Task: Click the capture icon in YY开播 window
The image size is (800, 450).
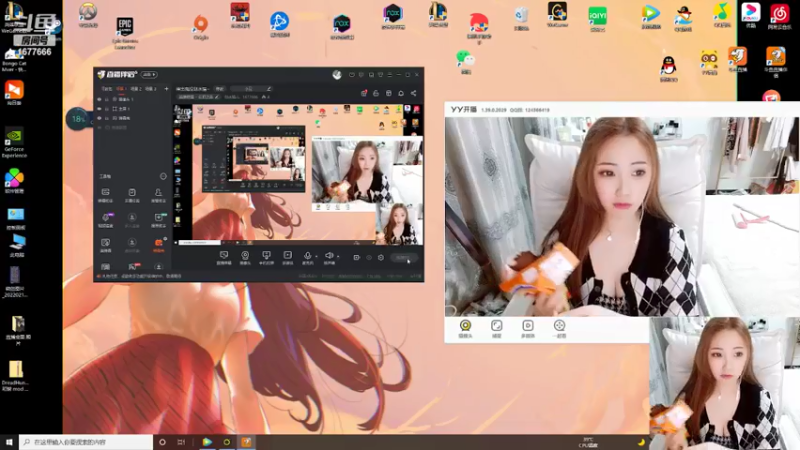Action: [496, 328]
